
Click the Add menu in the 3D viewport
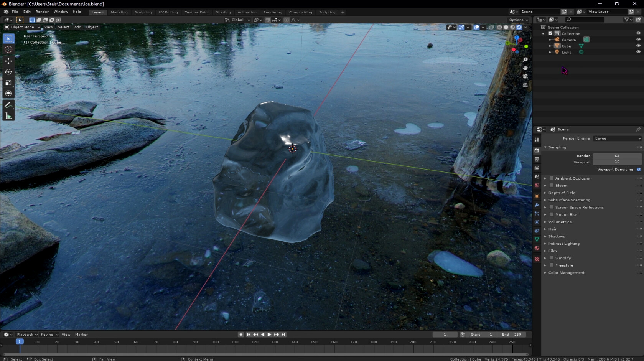click(77, 27)
